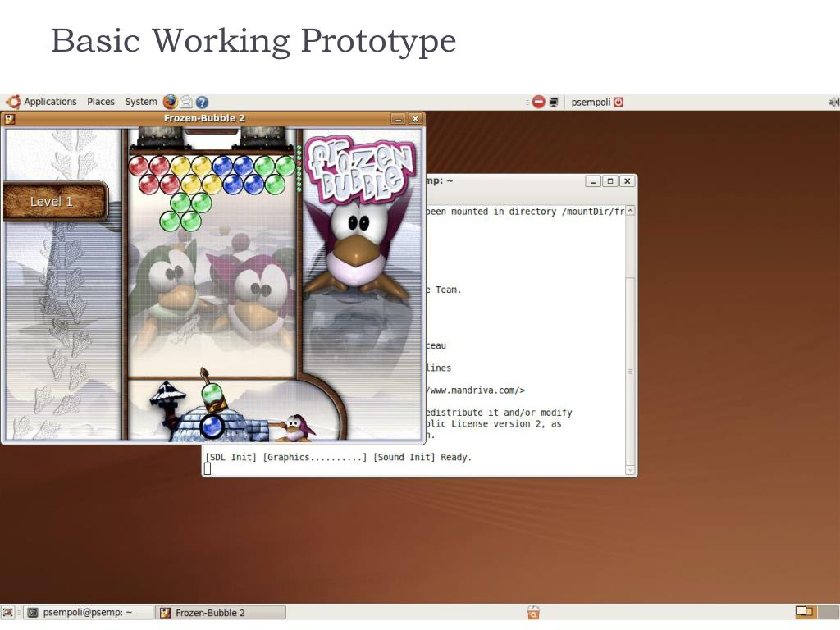
Task: Open the Places menu
Action: point(101,102)
